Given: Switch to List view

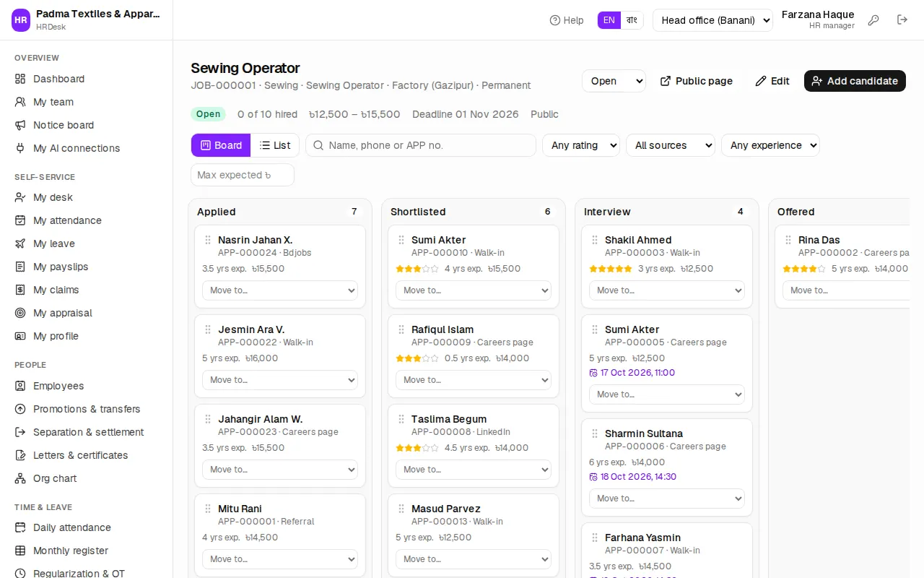Looking at the screenshot, I should click(275, 145).
